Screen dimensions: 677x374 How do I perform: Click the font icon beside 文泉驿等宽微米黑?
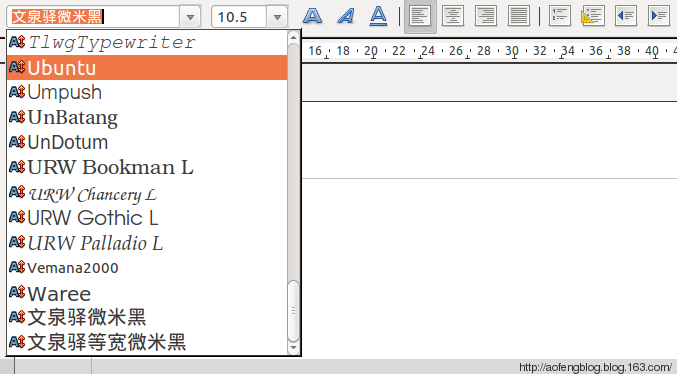coord(17,342)
